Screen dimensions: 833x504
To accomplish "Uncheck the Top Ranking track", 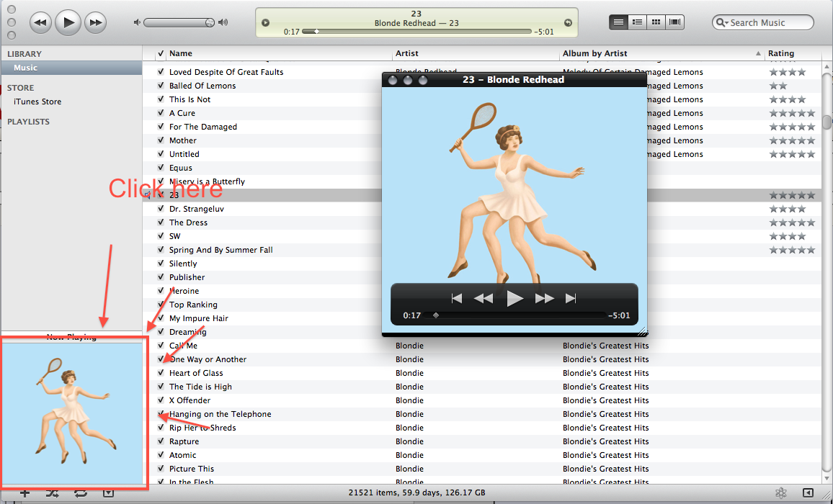I will pos(161,305).
